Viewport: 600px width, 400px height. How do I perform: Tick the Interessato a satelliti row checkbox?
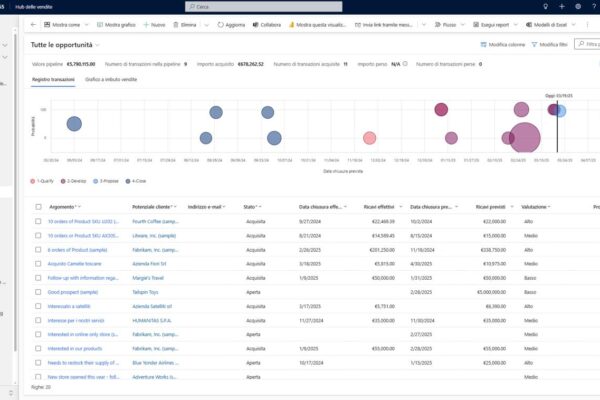pos(38,306)
